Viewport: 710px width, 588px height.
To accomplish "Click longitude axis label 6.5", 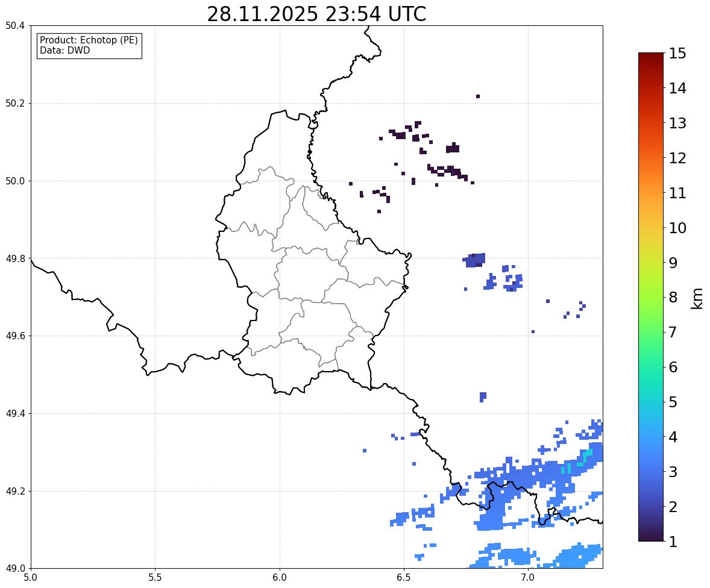I will pyautogui.click(x=403, y=578).
